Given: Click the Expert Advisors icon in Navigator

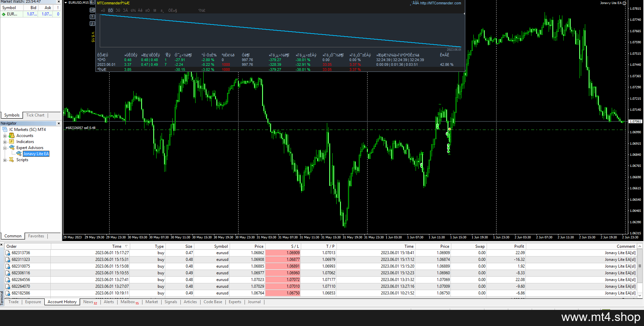Looking at the screenshot, I should click(12, 147).
